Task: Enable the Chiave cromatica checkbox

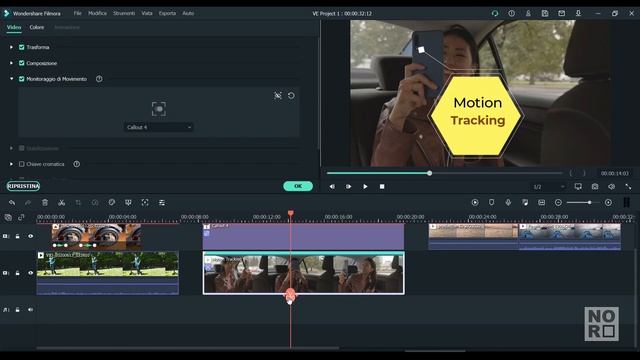Action: tap(22, 164)
